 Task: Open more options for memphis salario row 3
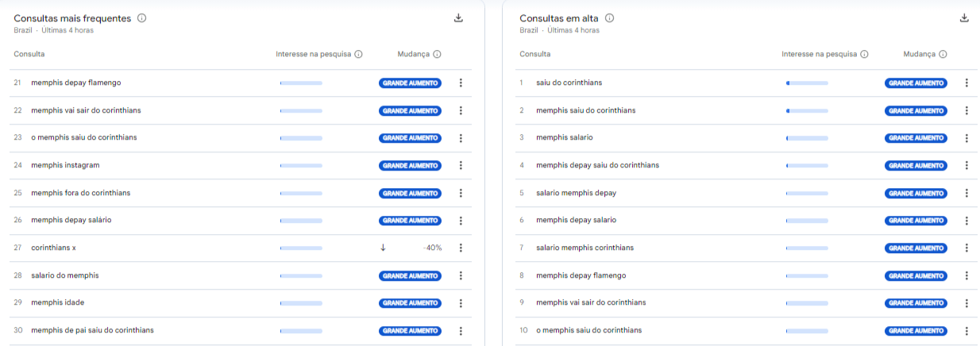tap(966, 138)
